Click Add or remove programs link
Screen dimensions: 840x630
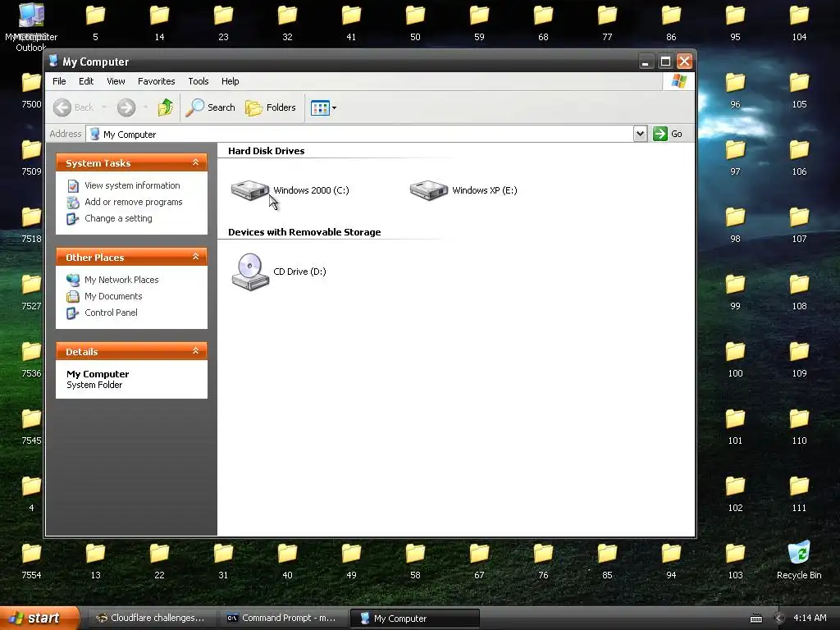(134, 202)
